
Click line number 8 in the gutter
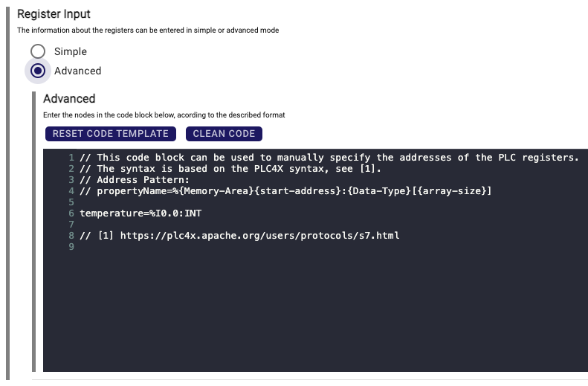click(x=71, y=236)
